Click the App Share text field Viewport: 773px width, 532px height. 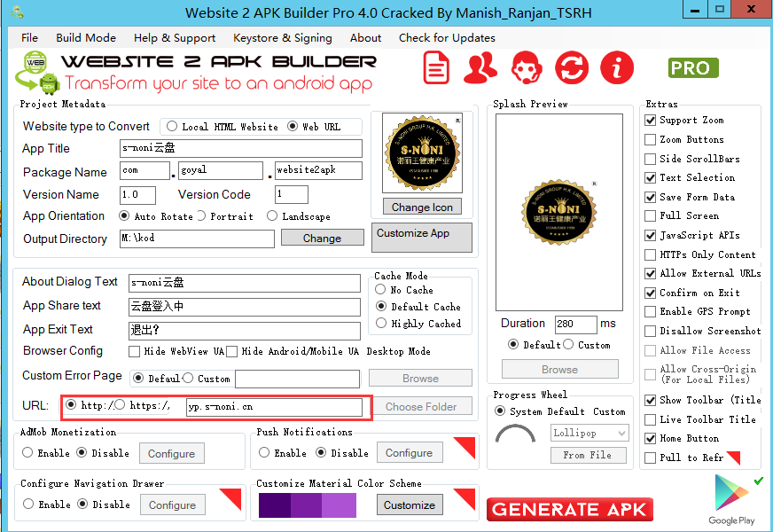245,307
